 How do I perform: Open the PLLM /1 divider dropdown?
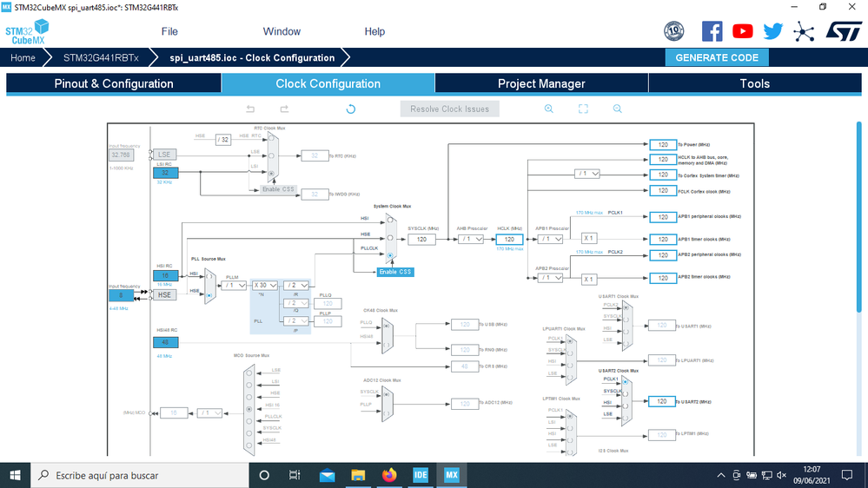(x=235, y=286)
